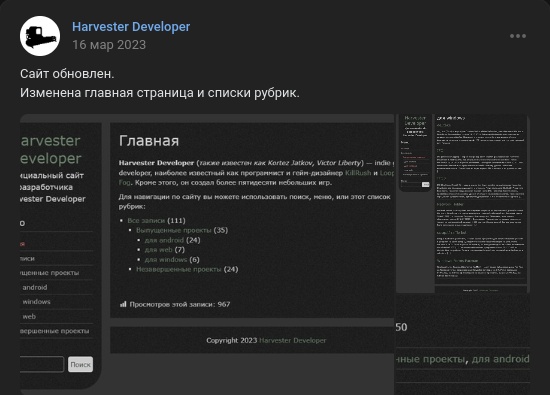Click the post date 16 мар 2023
The image size is (550, 395).
109,45
